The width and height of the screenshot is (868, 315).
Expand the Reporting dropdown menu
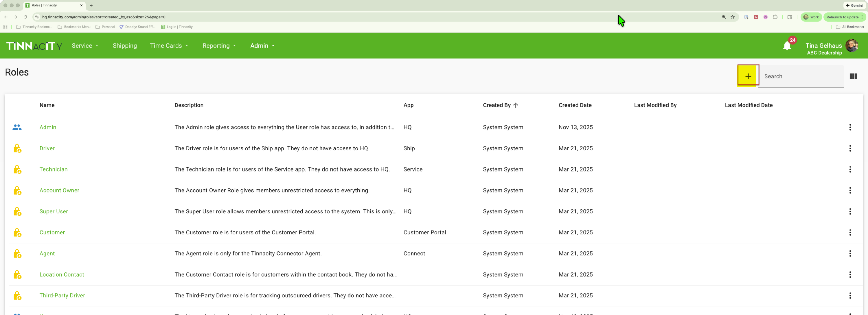219,45
